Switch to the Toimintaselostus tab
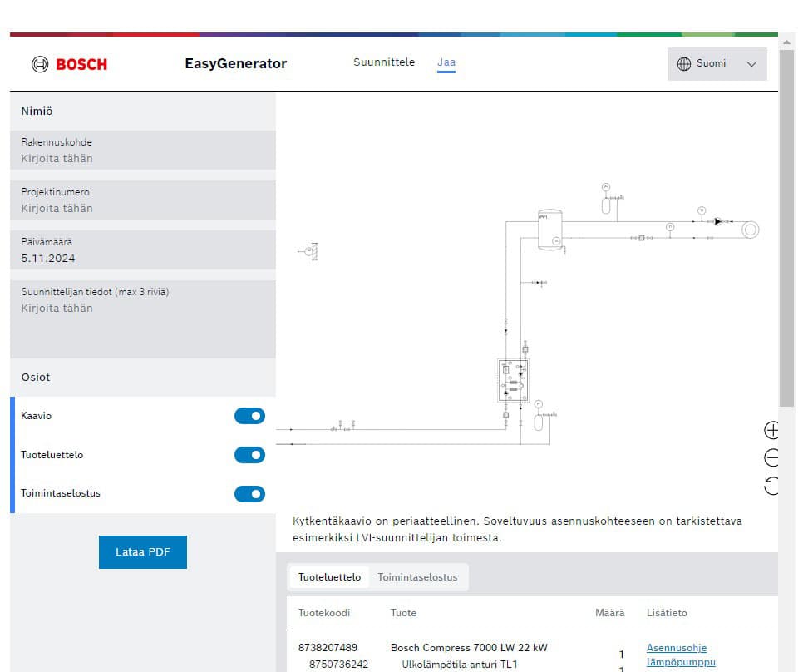The width and height of the screenshot is (808, 672). (417, 577)
